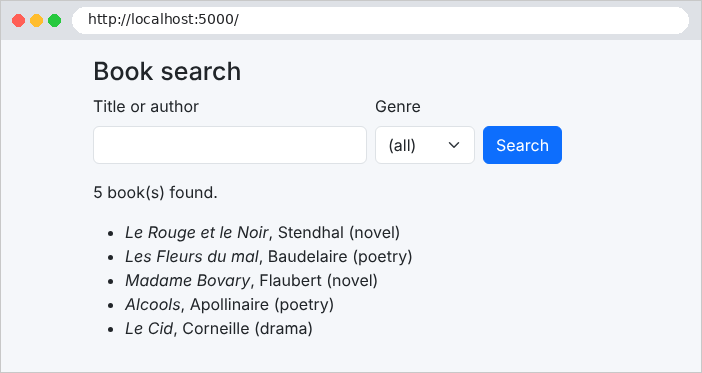Click the red close window button

click(18, 21)
